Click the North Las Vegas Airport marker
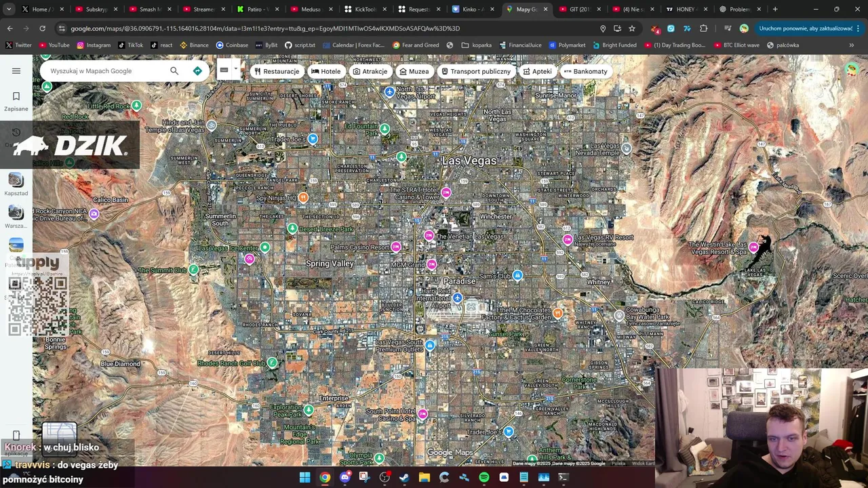868x488 pixels. click(389, 91)
